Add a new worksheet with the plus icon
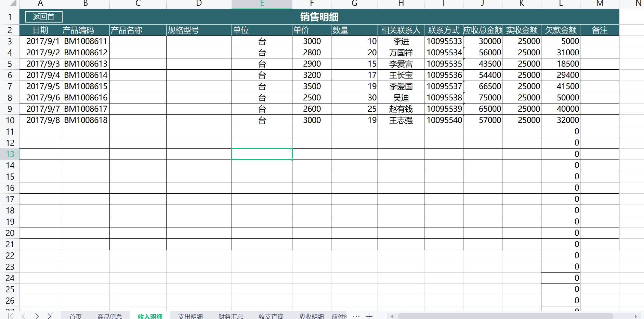 pyautogui.click(x=369, y=316)
